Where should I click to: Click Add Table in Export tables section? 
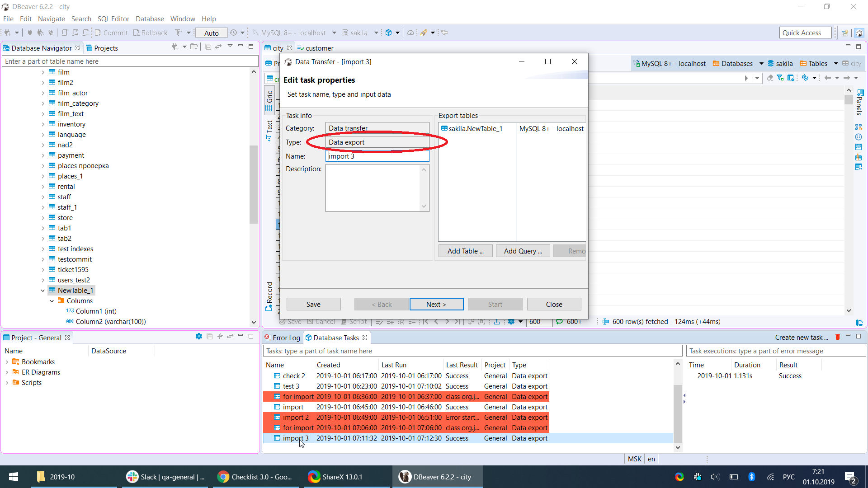[465, 251]
